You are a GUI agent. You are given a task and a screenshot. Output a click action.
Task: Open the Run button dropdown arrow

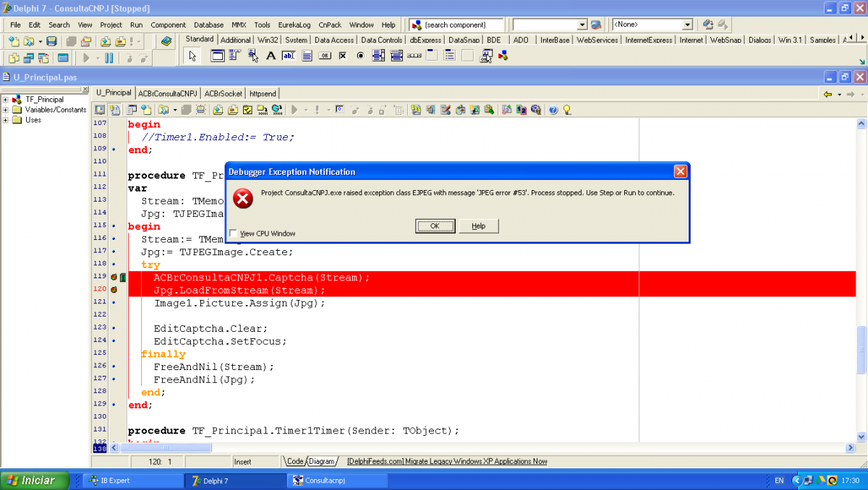pyautogui.click(x=97, y=58)
